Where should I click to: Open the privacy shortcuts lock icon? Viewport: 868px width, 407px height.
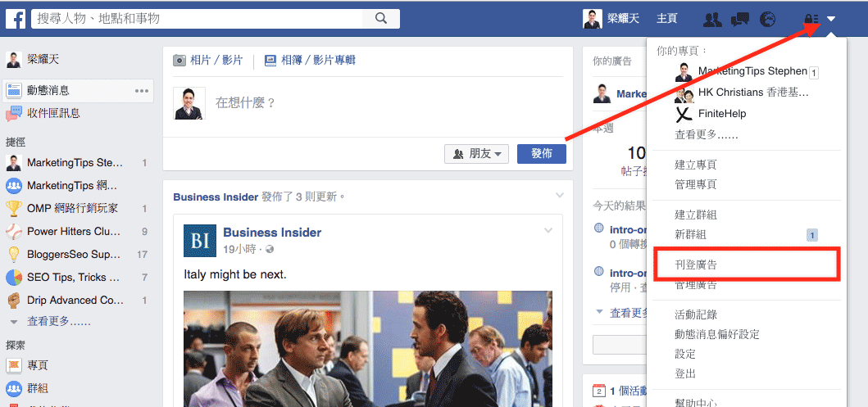(811, 20)
